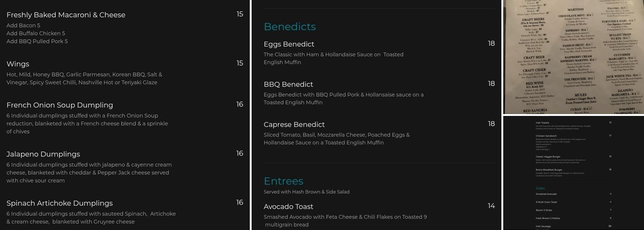Click the French Onion Soup Dumpling title

tap(60, 105)
